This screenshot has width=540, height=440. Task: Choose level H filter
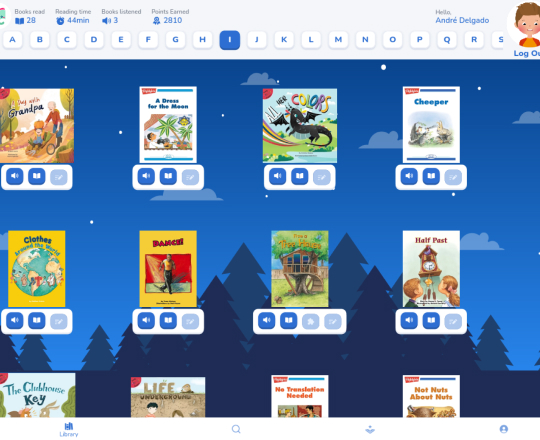click(202, 40)
